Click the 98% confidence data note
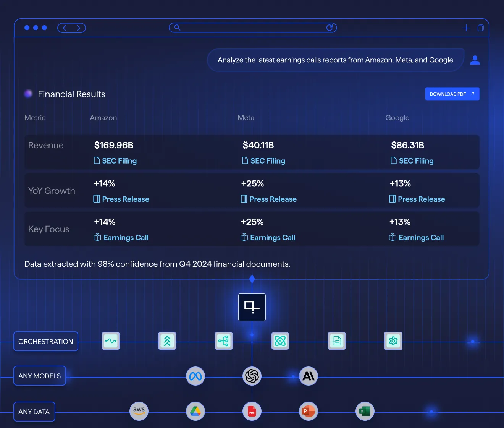This screenshot has width=504, height=428. [x=157, y=264]
